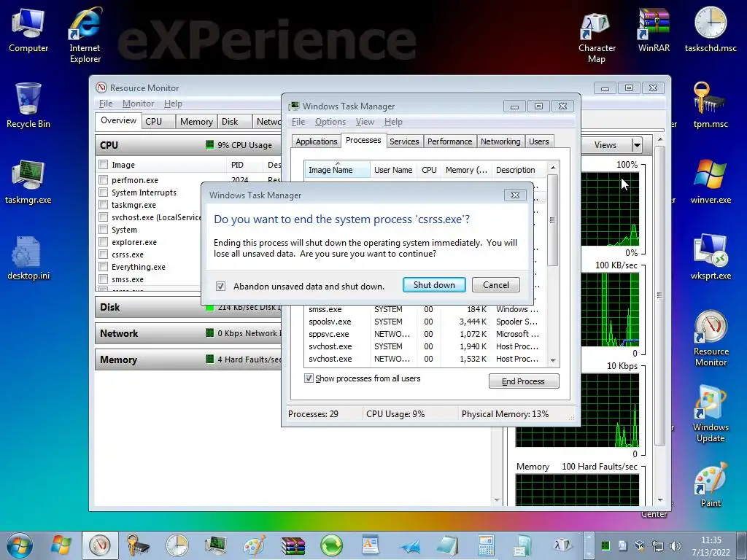
Task: Select the desktop.ini file icon
Action: [x=28, y=257]
